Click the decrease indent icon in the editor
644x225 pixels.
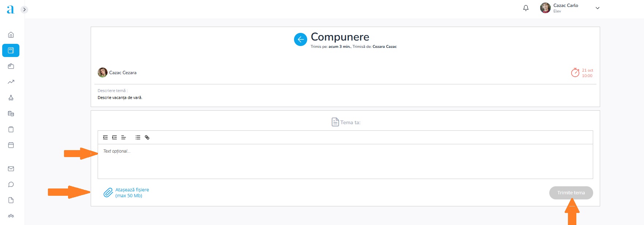[105, 137]
